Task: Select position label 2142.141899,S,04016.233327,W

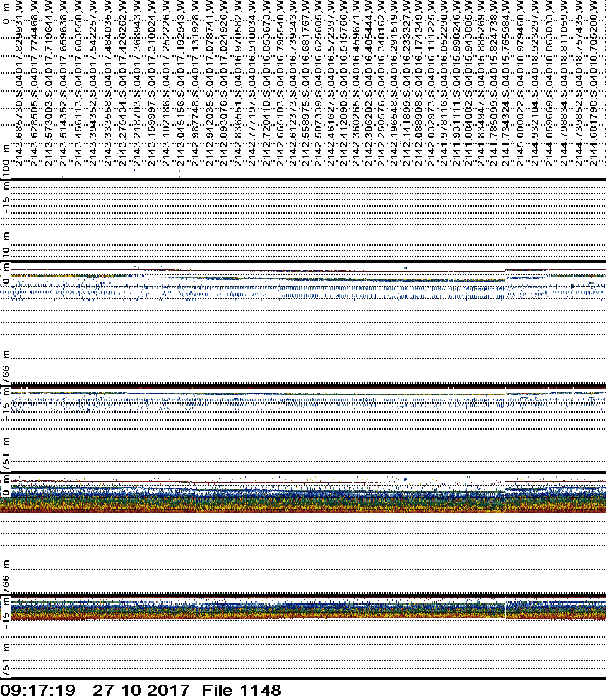Action: [x=407, y=83]
